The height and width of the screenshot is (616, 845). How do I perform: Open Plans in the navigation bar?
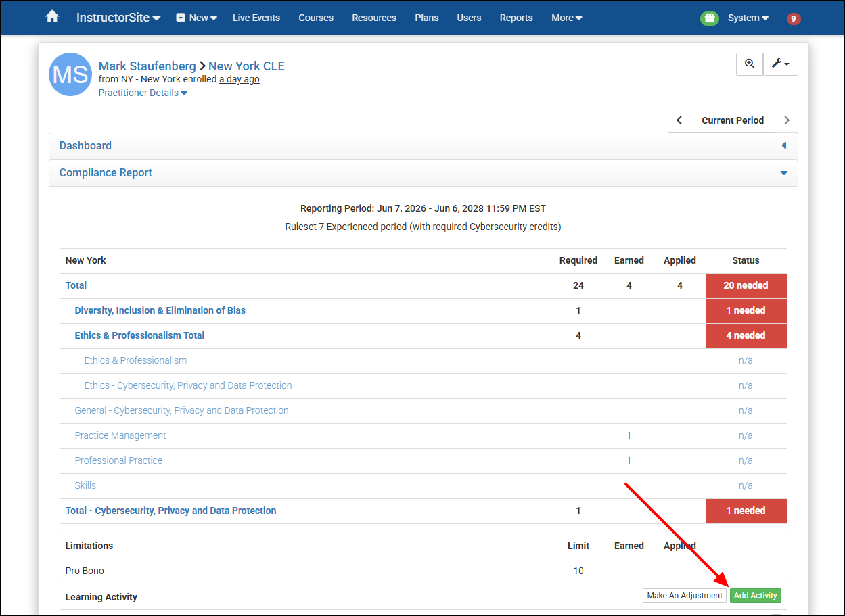pyautogui.click(x=427, y=18)
